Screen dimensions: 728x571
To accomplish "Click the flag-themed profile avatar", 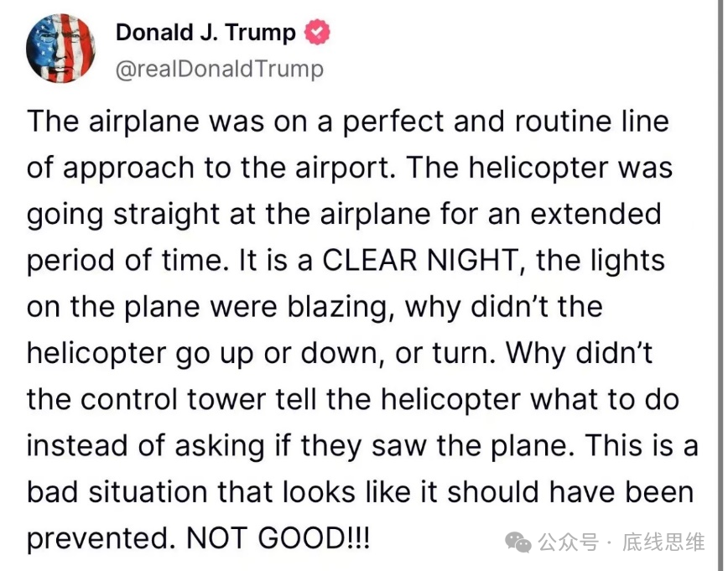I will point(60,48).
